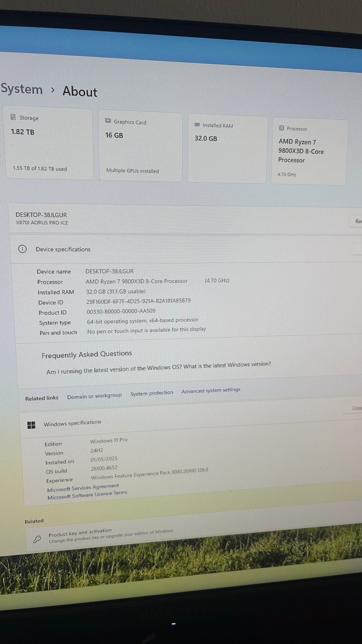The height and width of the screenshot is (644, 362).
Task: Select the 'Multiple GPUs installed' text
Action: coord(132,171)
